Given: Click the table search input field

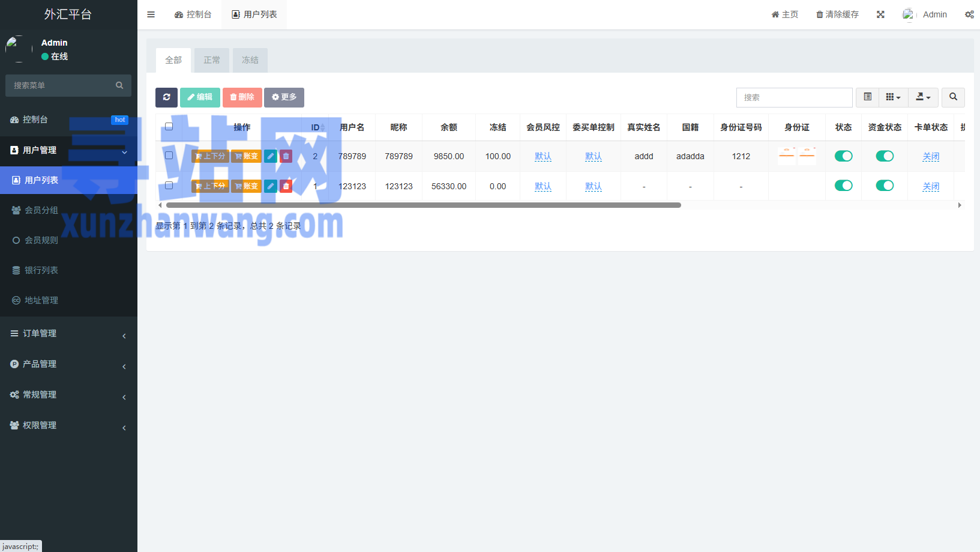Looking at the screenshot, I should [x=793, y=97].
